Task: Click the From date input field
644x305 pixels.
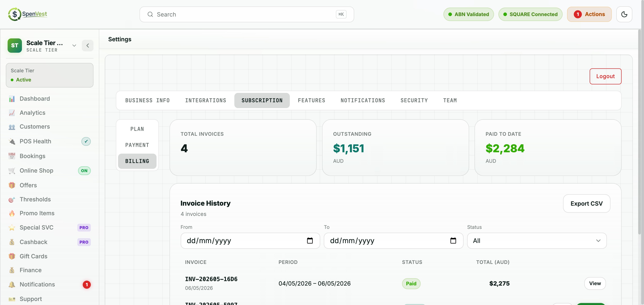Action: 250,241
